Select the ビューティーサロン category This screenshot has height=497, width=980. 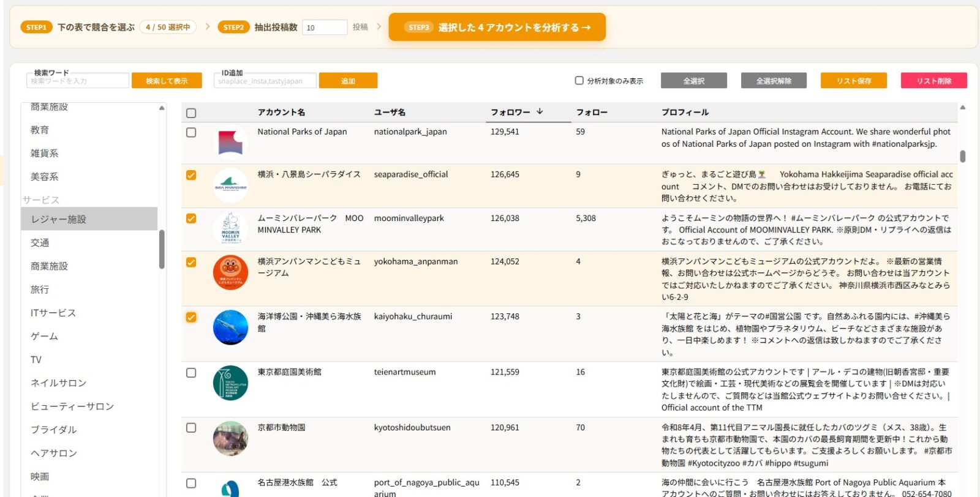[89, 406]
